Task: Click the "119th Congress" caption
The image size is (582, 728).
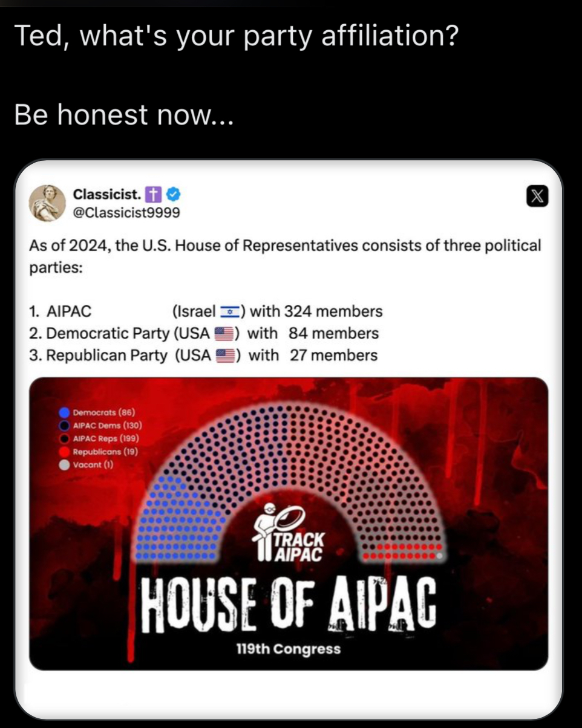Action: 289,649
